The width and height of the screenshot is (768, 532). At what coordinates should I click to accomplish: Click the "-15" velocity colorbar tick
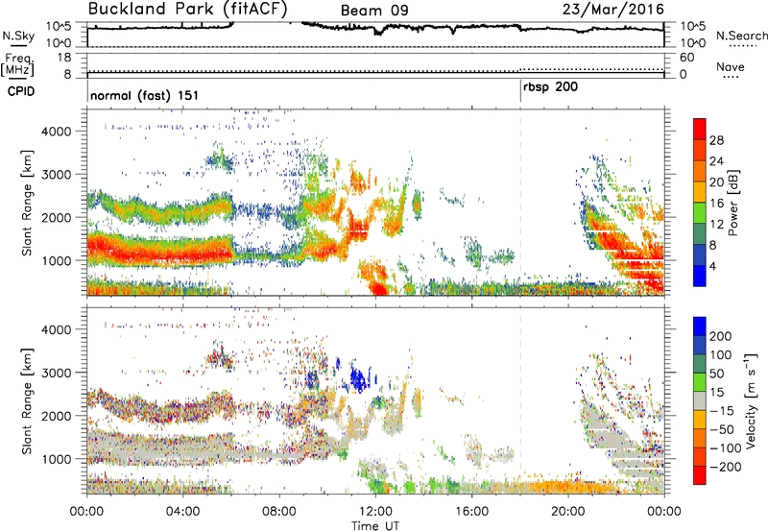point(722,411)
